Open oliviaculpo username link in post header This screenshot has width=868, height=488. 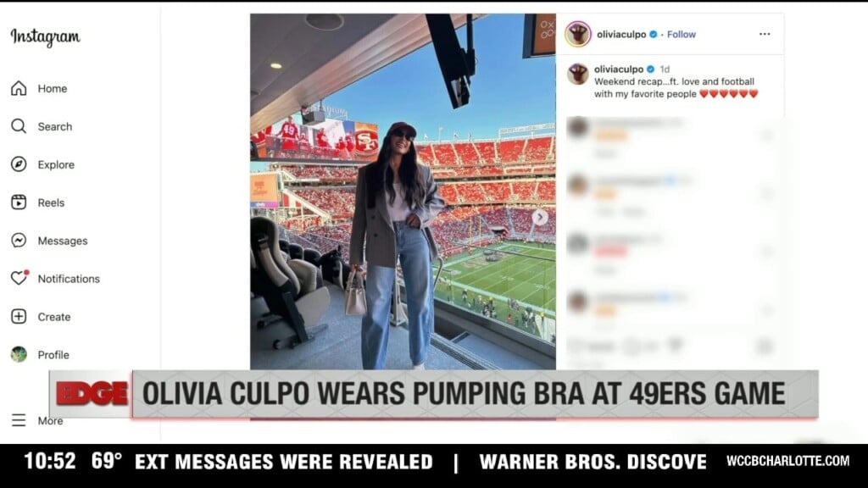tap(621, 34)
